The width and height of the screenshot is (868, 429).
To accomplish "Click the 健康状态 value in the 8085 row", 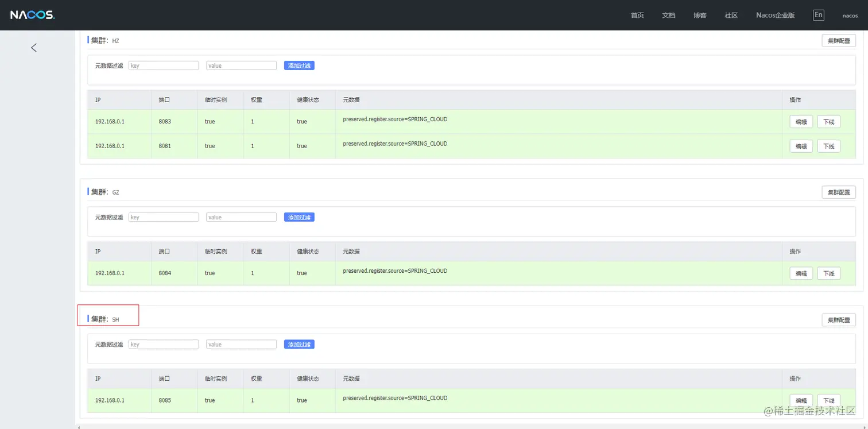I will click(x=302, y=400).
